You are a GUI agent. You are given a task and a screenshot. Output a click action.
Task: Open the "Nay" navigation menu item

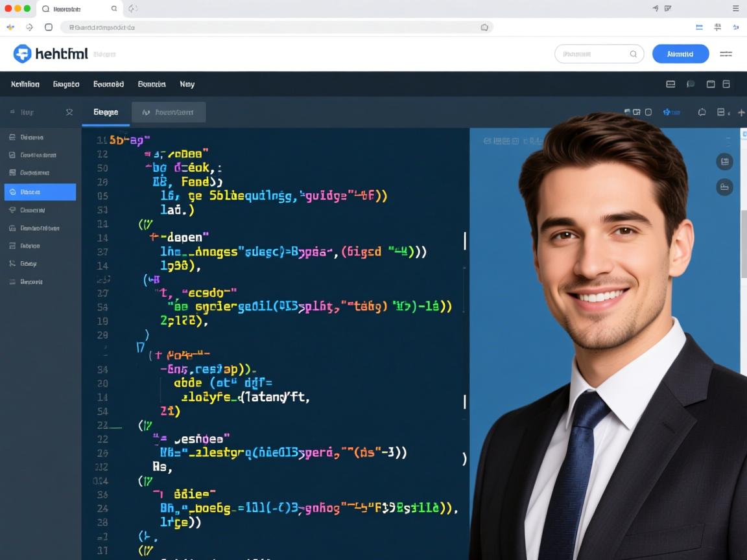[187, 84]
